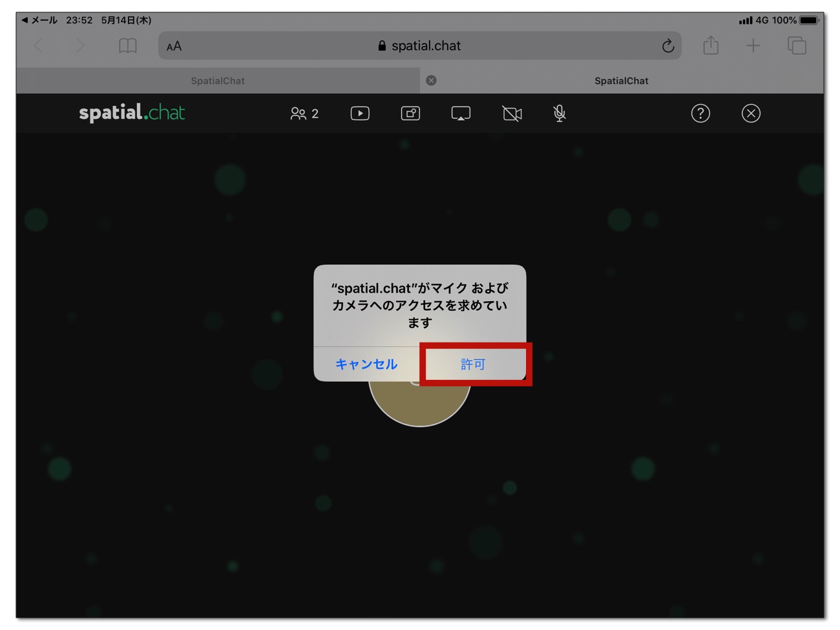The height and width of the screenshot is (630, 840).
Task: Tap the battery indicator in status bar
Action: (x=809, y=20)
